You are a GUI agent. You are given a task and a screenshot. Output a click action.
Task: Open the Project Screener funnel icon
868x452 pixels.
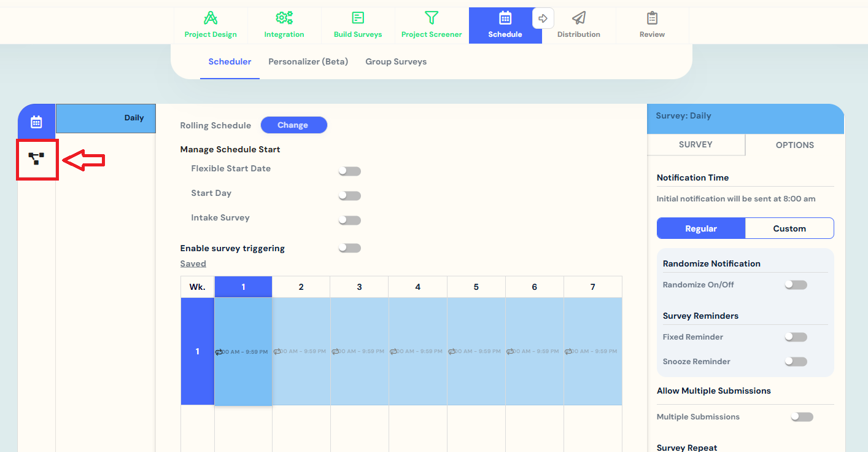(x=432, y=18)
